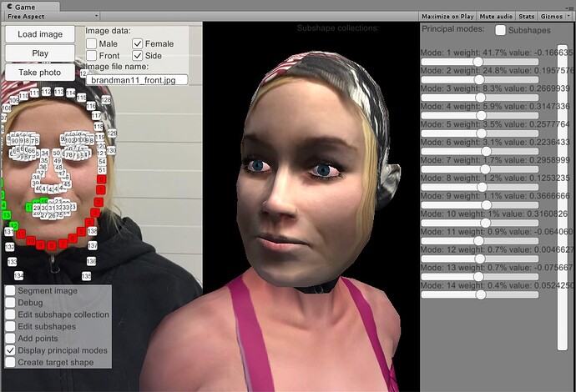Uncheck the Side checkbox
The height and width of the screenshot is (392, 576).
click(138, 55)
